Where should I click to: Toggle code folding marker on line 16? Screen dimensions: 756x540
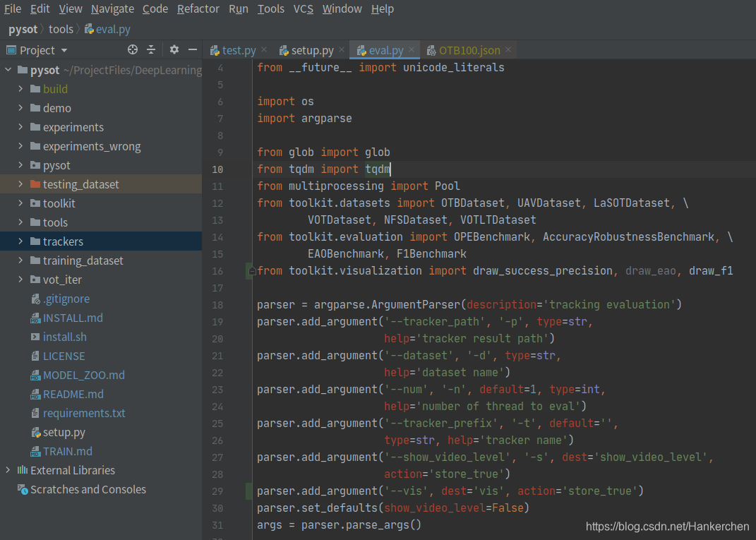251,271
